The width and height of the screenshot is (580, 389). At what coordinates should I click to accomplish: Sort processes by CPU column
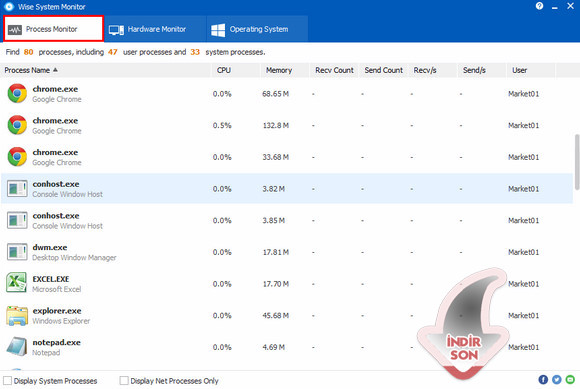[235, 70]
